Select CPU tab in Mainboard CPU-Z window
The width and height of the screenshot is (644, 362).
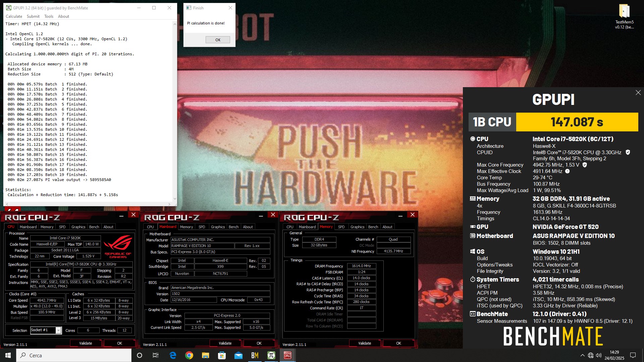point(150,227)
